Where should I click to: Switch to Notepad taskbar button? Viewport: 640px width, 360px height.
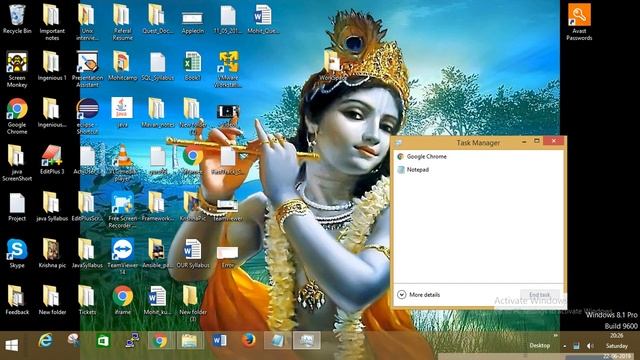click(x=278, y=341)
